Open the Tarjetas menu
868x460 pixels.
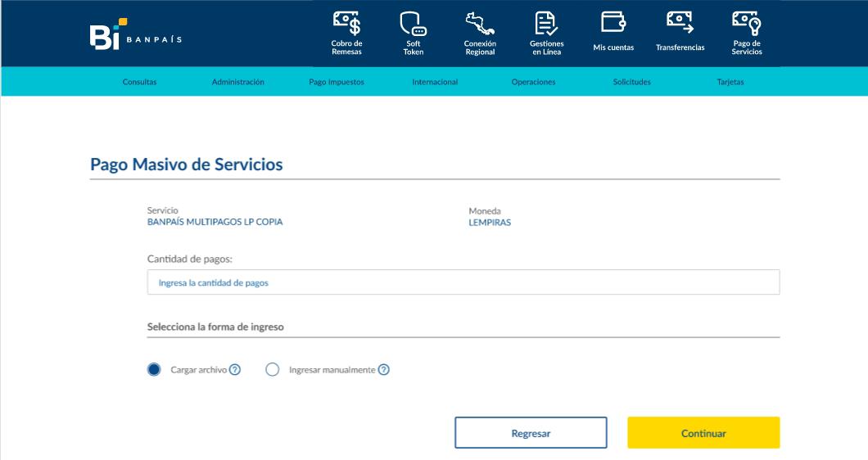[x=730, y=82]
